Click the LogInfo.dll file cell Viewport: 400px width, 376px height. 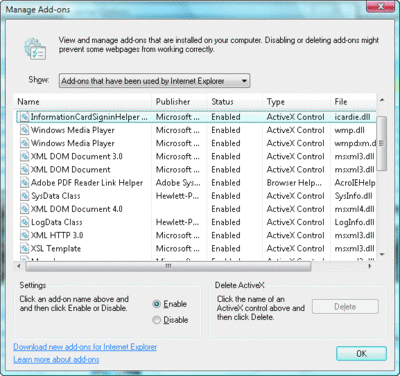[354, 222]
